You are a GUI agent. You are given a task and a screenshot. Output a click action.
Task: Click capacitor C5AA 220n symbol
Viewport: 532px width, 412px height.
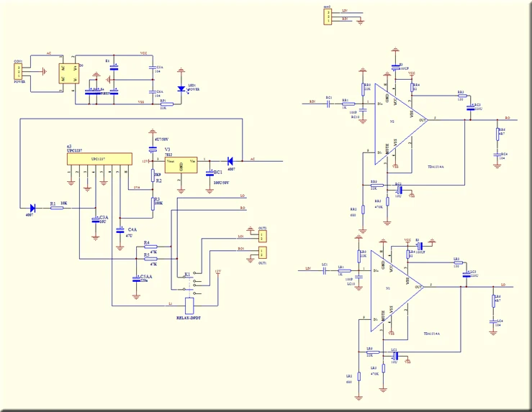[x=136, y=280]
